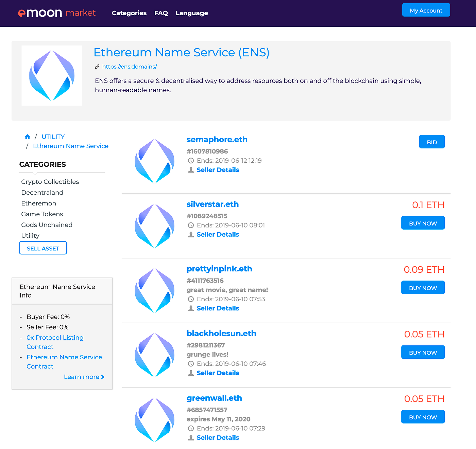View Seller Details for blackholesun.eth
Screen dimensions: 476x449
click(218, 373)
